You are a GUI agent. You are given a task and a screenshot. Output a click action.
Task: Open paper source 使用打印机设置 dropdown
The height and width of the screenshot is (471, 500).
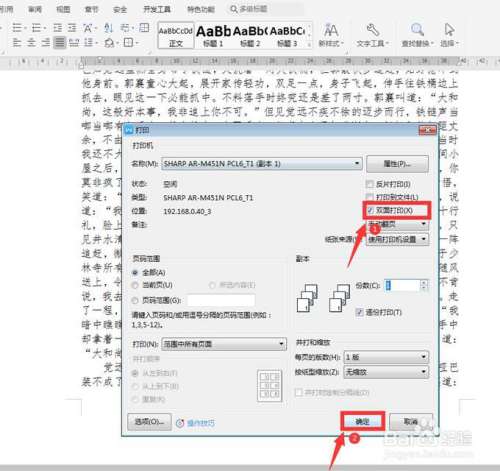[x=397, y=239]
